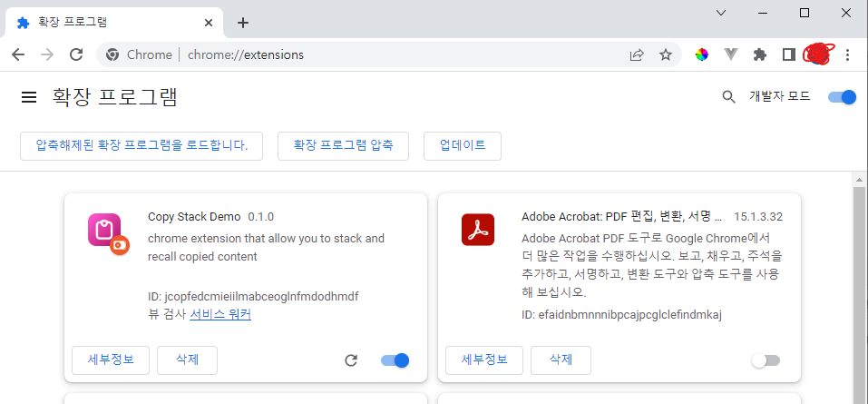Open the hamburger main menu
Viewport: 868px width, 404px height.
(29, 97)
